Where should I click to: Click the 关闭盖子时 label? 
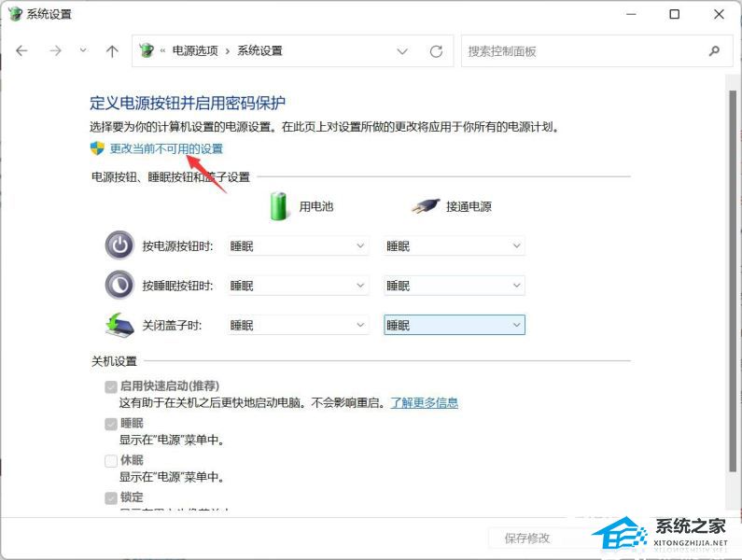tap(173, 326)
